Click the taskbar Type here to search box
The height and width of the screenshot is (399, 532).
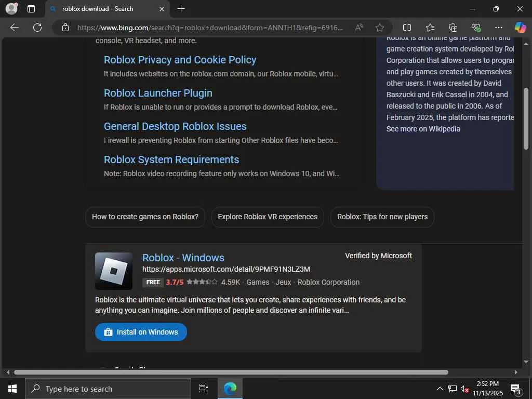108,389
